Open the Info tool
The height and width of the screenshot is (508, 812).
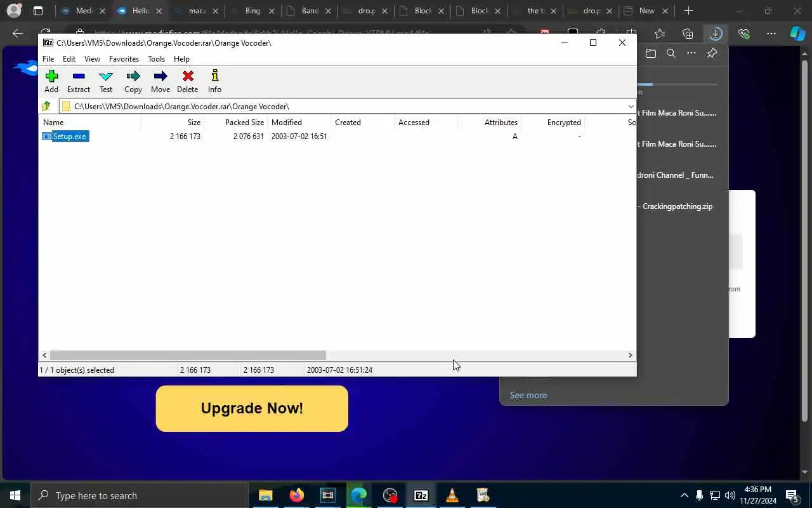point(214,81)
